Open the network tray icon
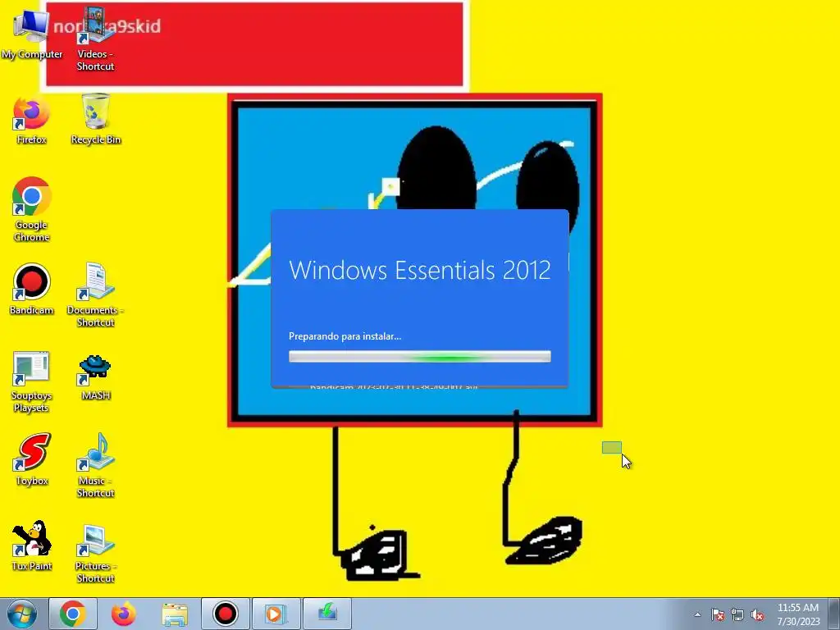 coord(737,615)
